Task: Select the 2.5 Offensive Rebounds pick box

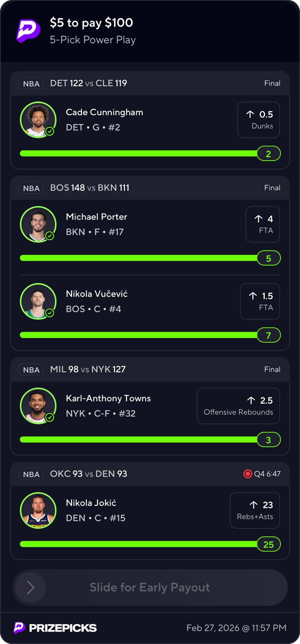Action: click(238, 406)
